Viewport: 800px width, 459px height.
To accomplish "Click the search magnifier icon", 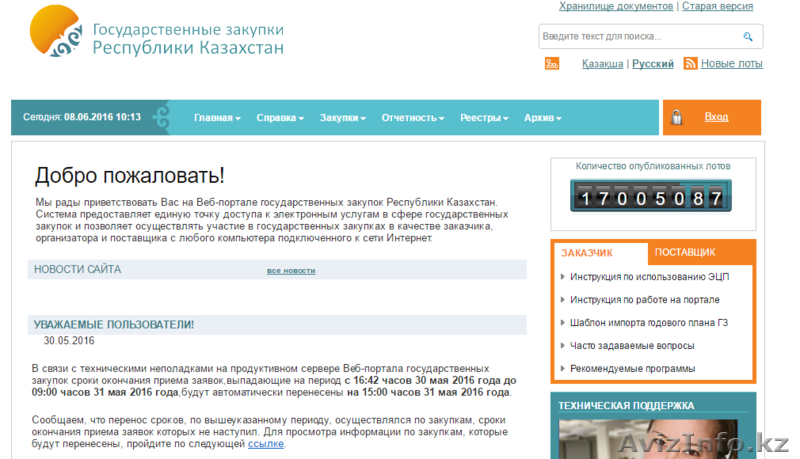I will (747, 37).
